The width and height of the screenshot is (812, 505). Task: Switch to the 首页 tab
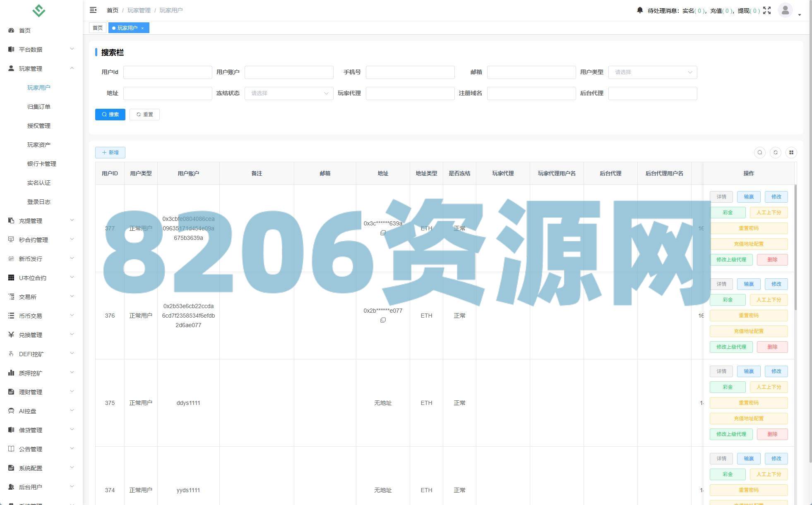tap(98, 28)
